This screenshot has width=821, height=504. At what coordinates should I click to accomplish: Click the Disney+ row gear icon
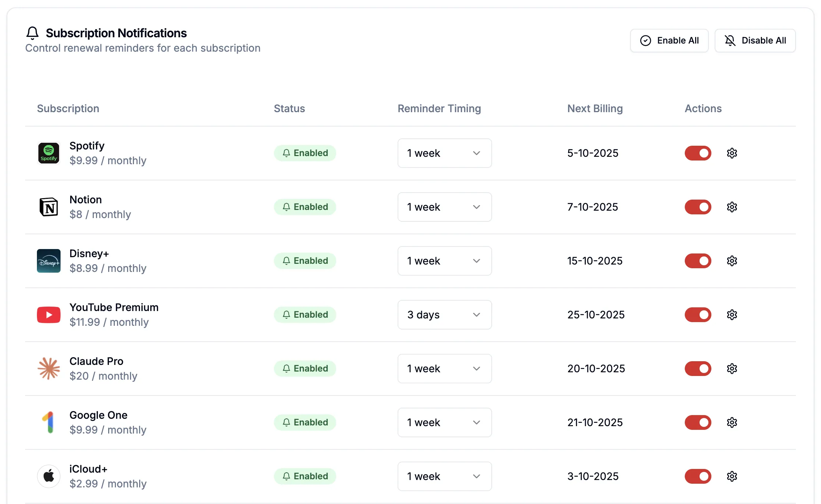tap(732, 261)
